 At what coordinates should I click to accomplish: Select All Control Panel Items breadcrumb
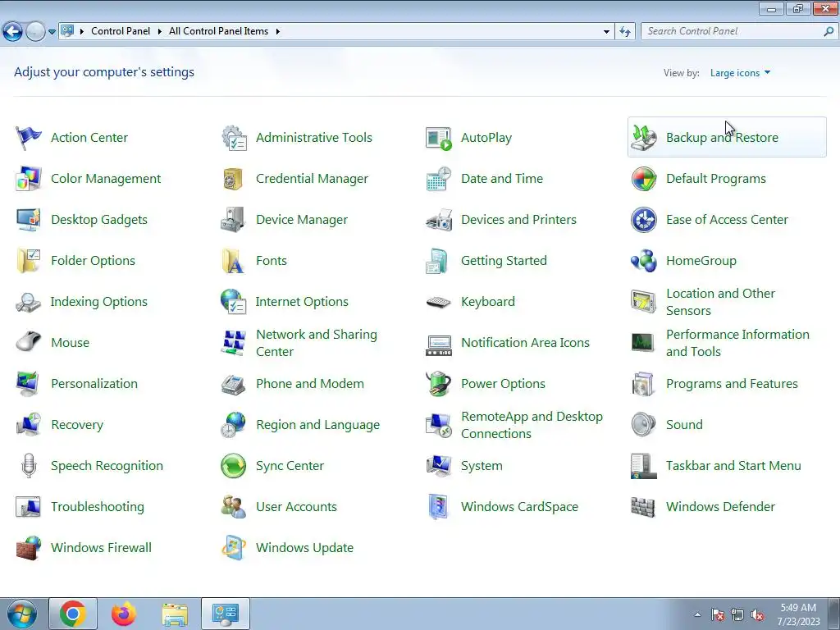point(218,31)
